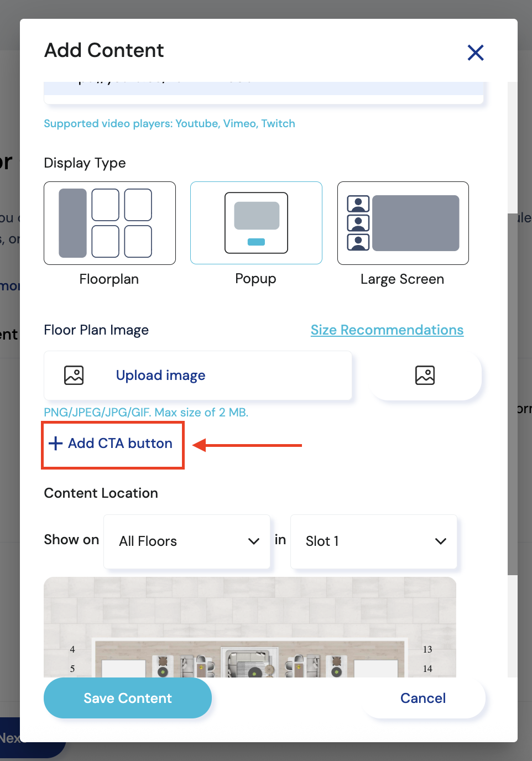Pick the Large Screen display type icon
532x761 pixels.
403,223
